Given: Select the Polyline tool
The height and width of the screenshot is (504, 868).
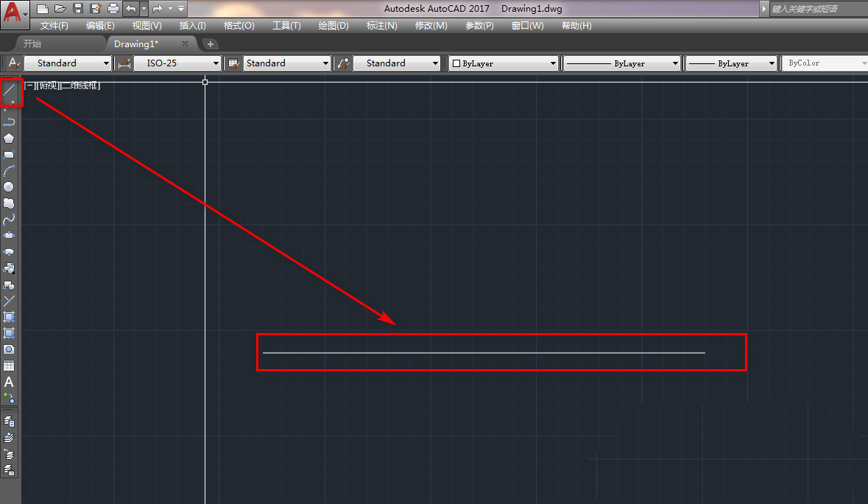Looking at the screenshot, I should (9, 122).
